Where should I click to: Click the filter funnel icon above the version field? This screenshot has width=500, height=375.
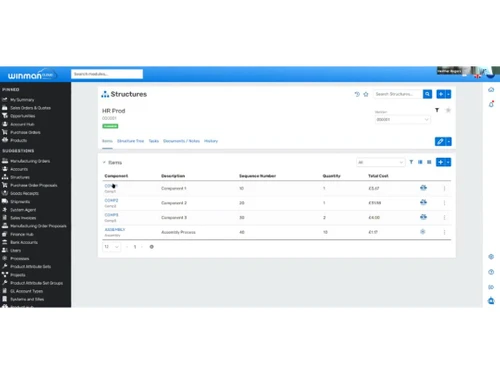click(x=437, y=110)
